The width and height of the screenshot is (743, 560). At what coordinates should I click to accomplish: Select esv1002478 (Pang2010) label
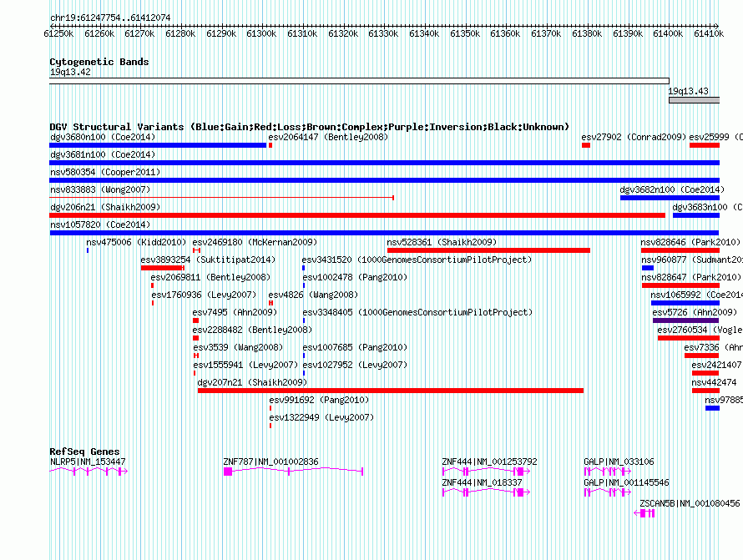(x=355, y=277)
